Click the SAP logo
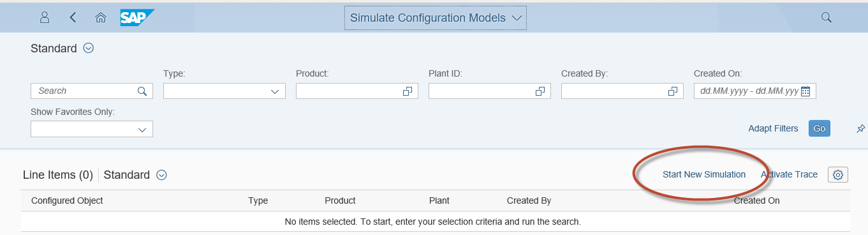 138,17
